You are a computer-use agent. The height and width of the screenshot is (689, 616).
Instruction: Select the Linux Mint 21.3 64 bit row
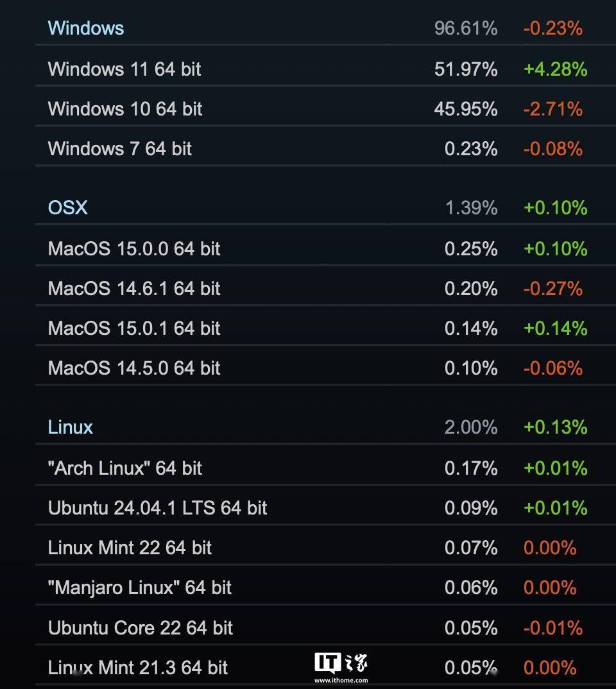point(325,667)
